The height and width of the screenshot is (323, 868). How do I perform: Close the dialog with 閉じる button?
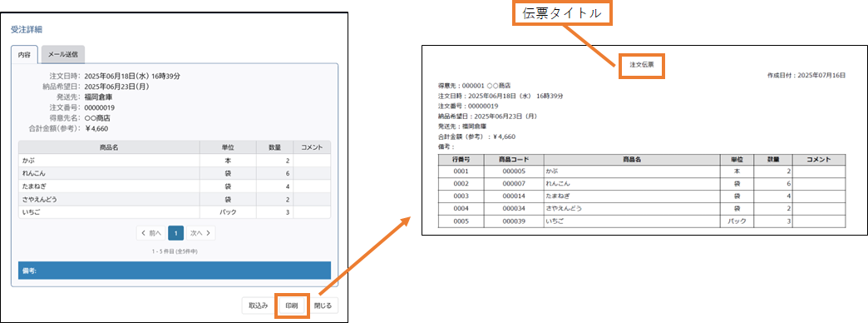(323, 306)
